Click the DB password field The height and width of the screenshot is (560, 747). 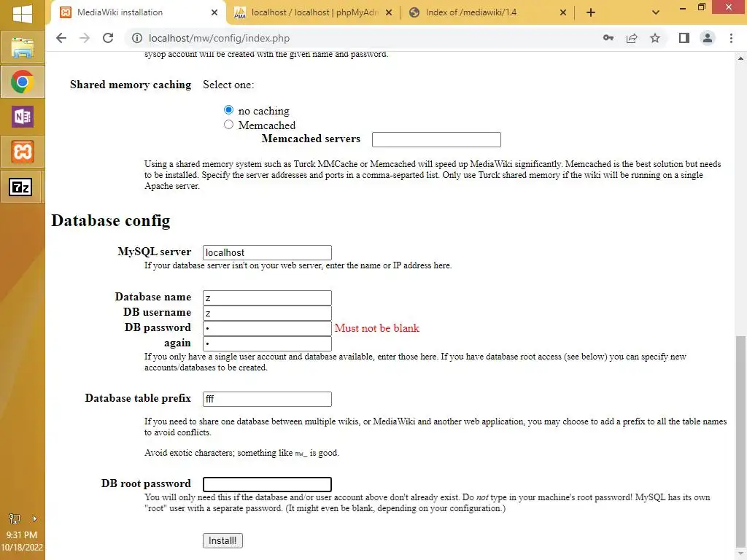[267, 328]
